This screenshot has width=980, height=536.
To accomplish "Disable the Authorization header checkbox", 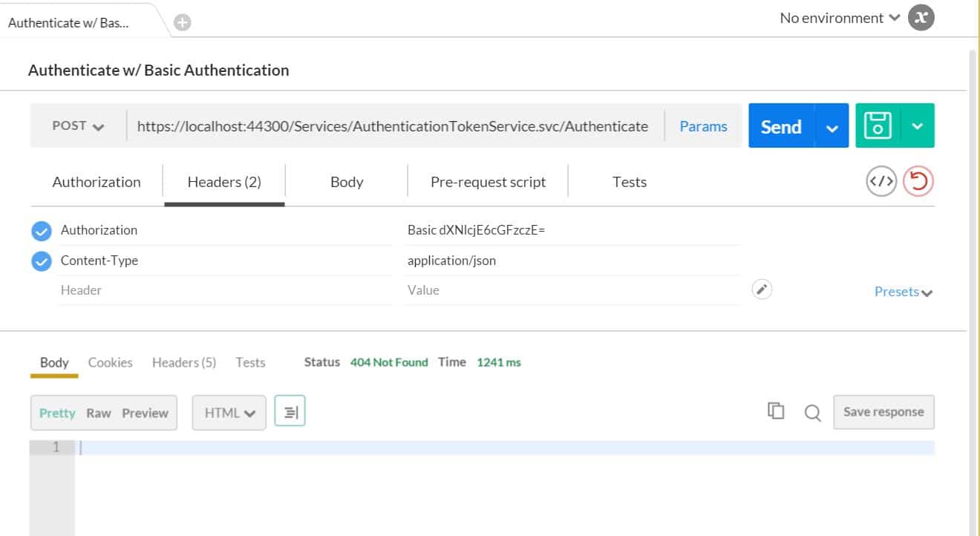I will coord(41,230).
